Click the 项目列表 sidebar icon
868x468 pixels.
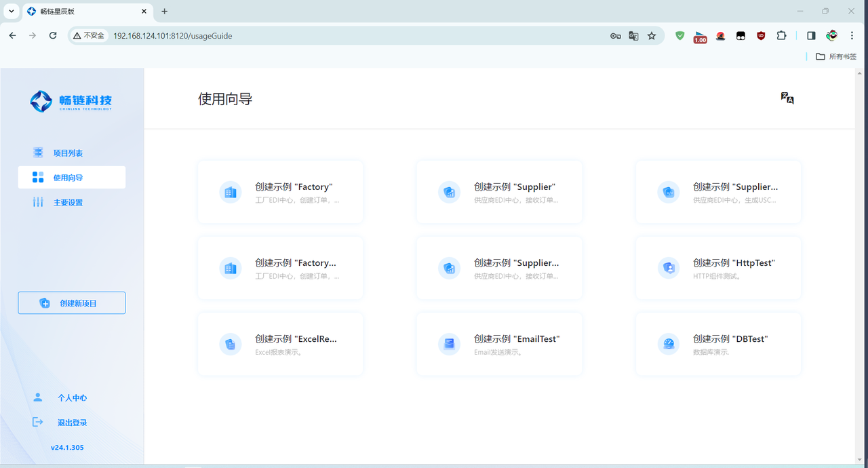pos(38,153)
